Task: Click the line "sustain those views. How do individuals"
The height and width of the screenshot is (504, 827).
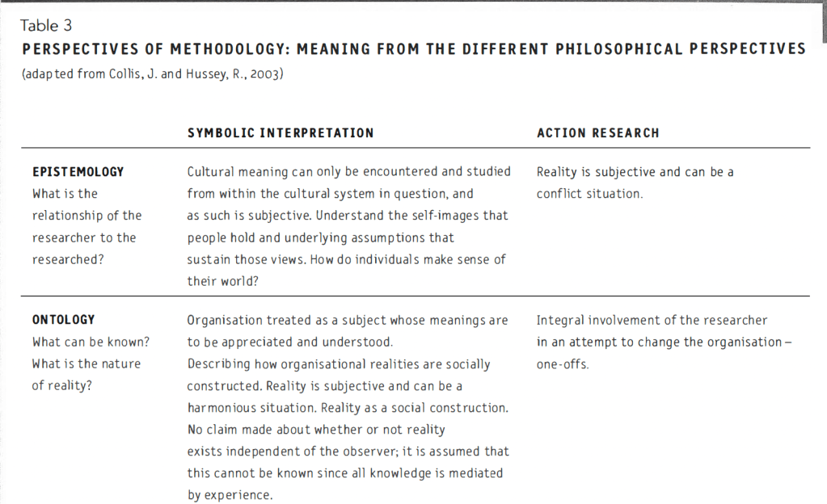Action: pyautogui.click(x=346, y=259)
